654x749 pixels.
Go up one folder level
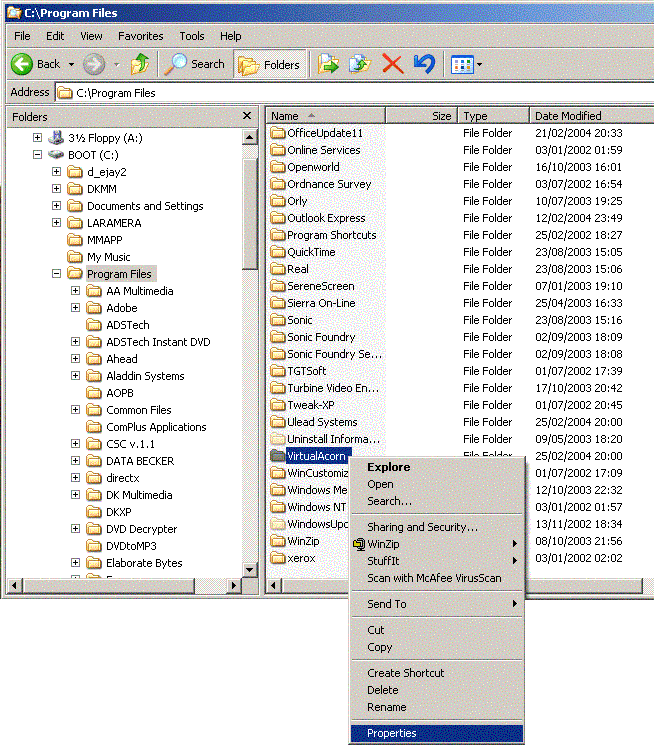pos(140,64)
